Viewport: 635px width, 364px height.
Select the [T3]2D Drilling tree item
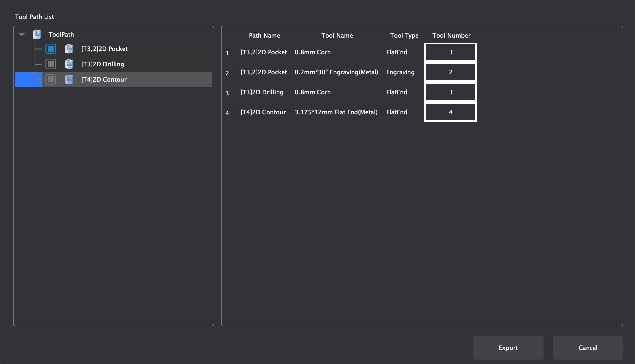[102, 64]
